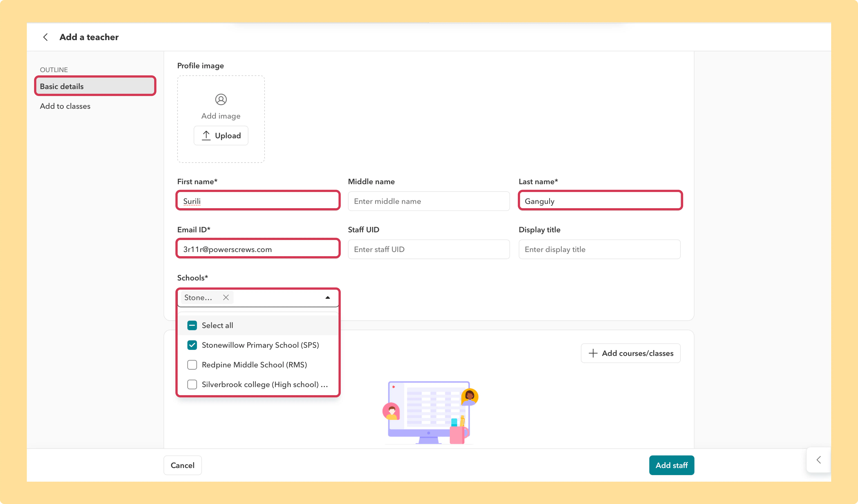The image size is (858, 504).
Task: Click Add courses/classes button
Action: click(x=631, y=353)
